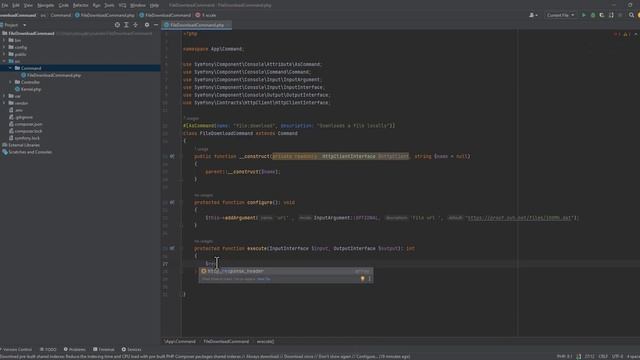Open the user account icon menu
Screen dimensions: 640x360
[533, 15]
